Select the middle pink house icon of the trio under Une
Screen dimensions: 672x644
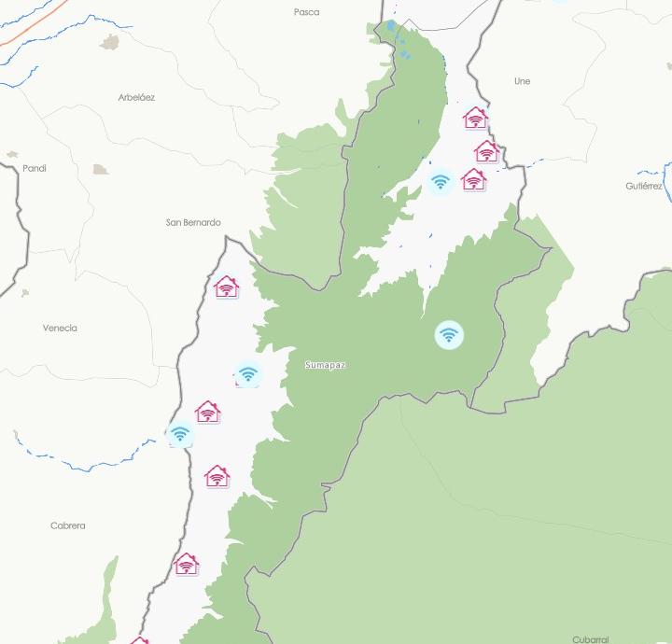(x=486, y=151)
